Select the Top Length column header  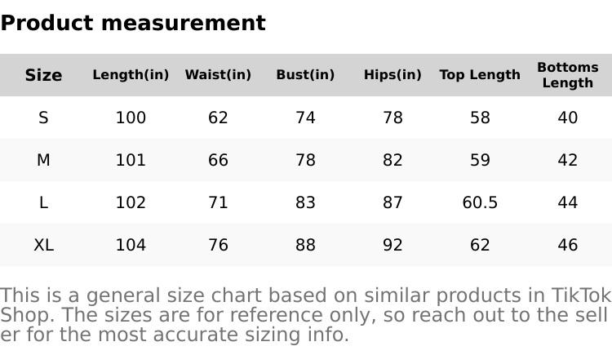point(480,75)
